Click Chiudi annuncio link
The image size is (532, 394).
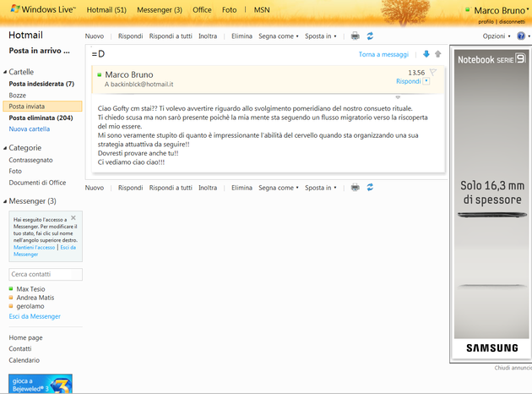pos(513,368)
